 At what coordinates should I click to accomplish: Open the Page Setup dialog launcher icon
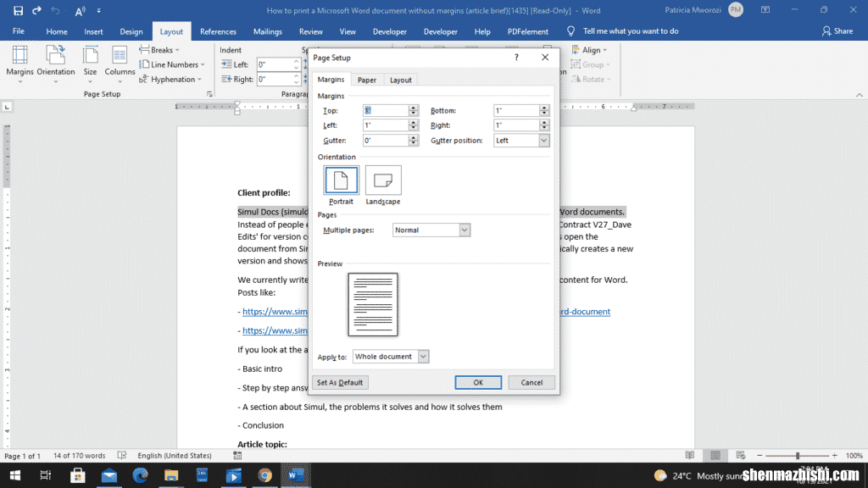coord(209,94)
